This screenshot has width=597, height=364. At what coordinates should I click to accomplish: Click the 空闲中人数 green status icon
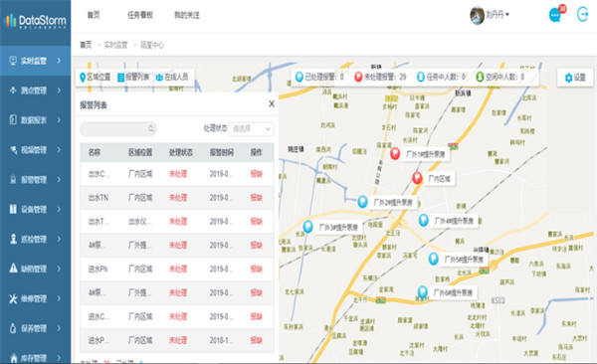pyautogui.click(x=480, y=77)
